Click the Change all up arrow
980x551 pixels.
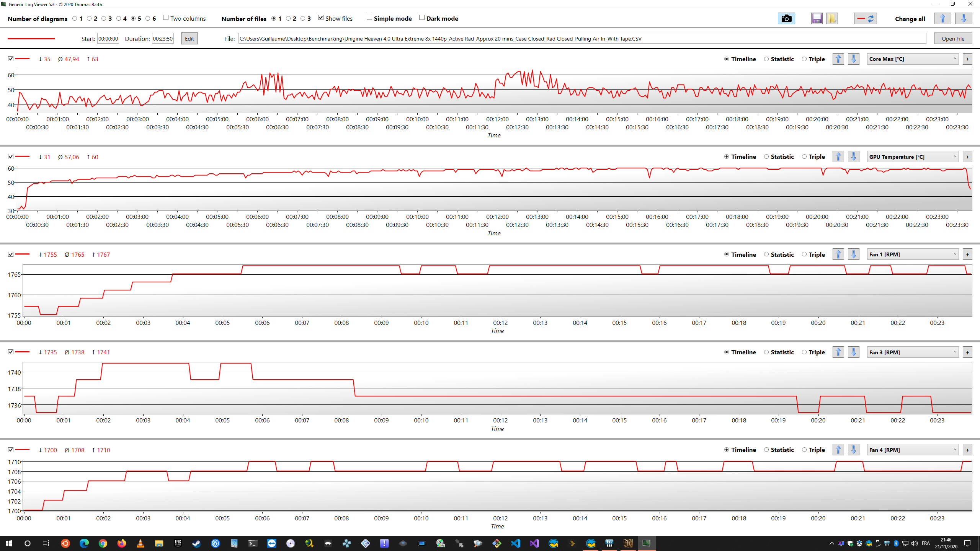[x=942, y=18]
